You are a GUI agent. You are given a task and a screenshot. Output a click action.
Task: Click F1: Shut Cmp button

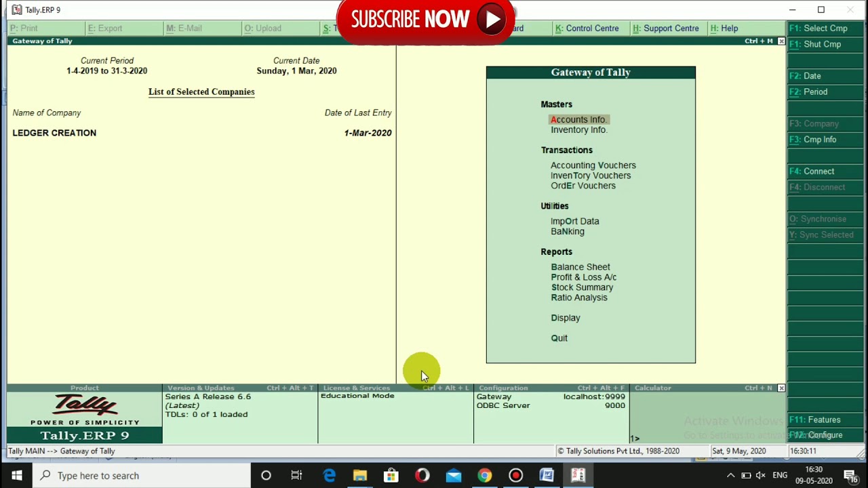825,44
